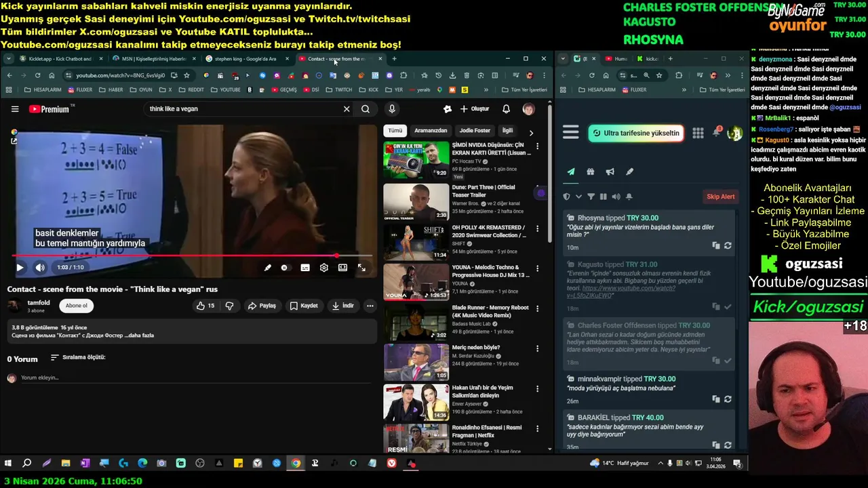The width and height of the screenshot is (868, 488).
Task: Open more actions menu beside İndir
Action: point(370,306)
